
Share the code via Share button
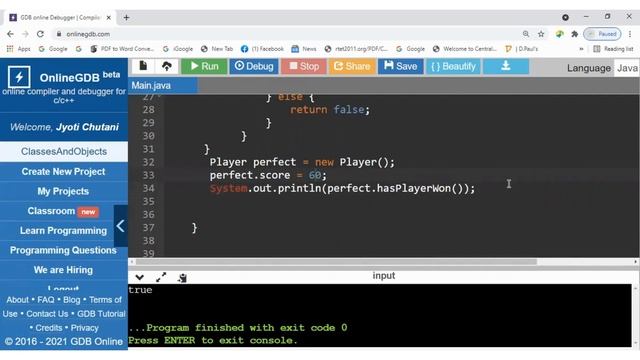click(352, 66)
